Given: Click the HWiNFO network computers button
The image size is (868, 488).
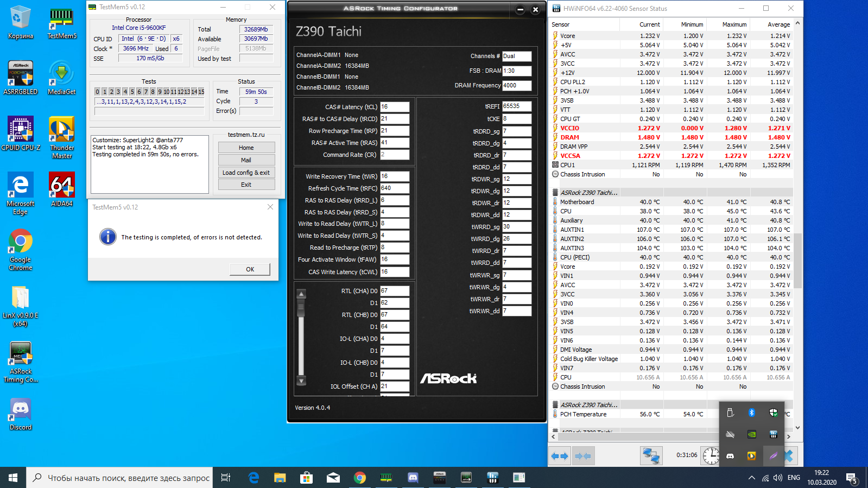Looking at the screenshot, I should tap(651, 456).
